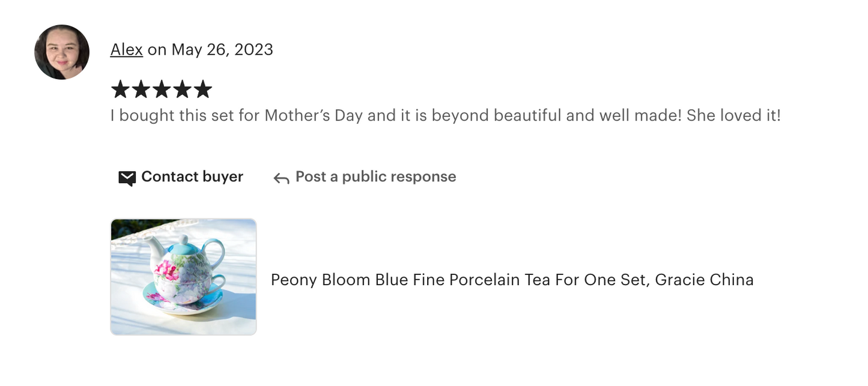Click the fourth star in the rating
The height and width of the screenshot is (386, 868).
point(182,89)
